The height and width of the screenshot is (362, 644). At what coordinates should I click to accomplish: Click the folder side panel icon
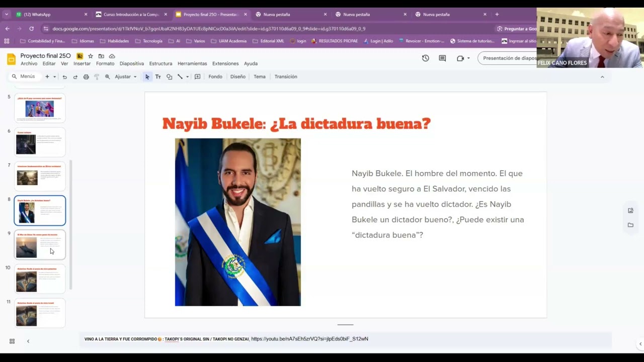click(x=630, y=225)
